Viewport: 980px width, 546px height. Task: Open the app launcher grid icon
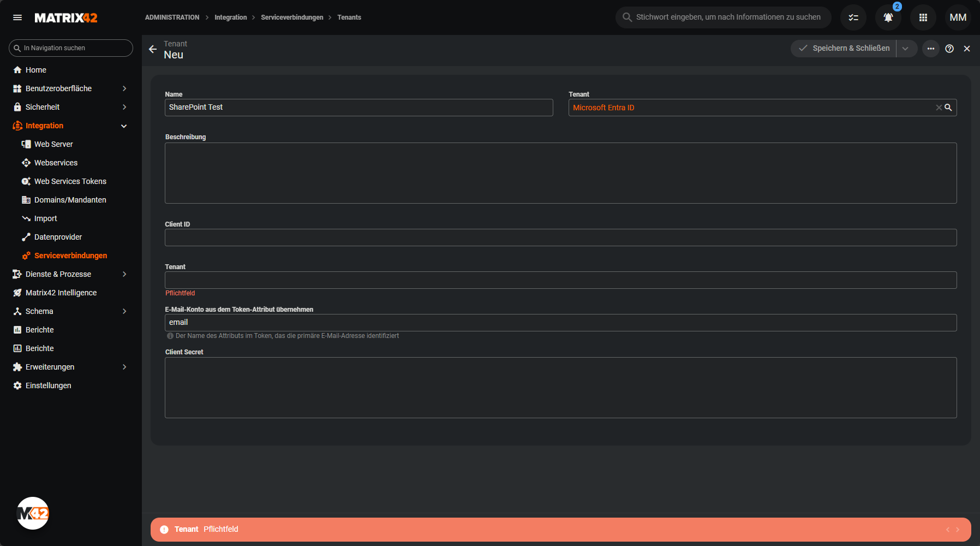[x=923, y=17]
